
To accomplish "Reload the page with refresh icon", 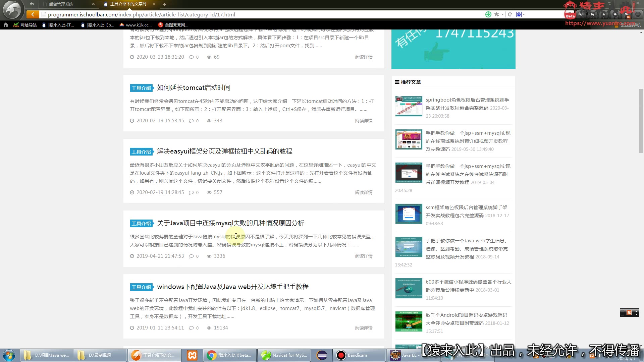I will pos(510,14).
